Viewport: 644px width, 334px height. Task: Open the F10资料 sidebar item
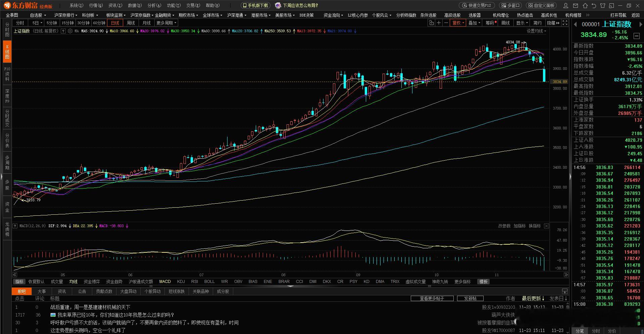7,74
